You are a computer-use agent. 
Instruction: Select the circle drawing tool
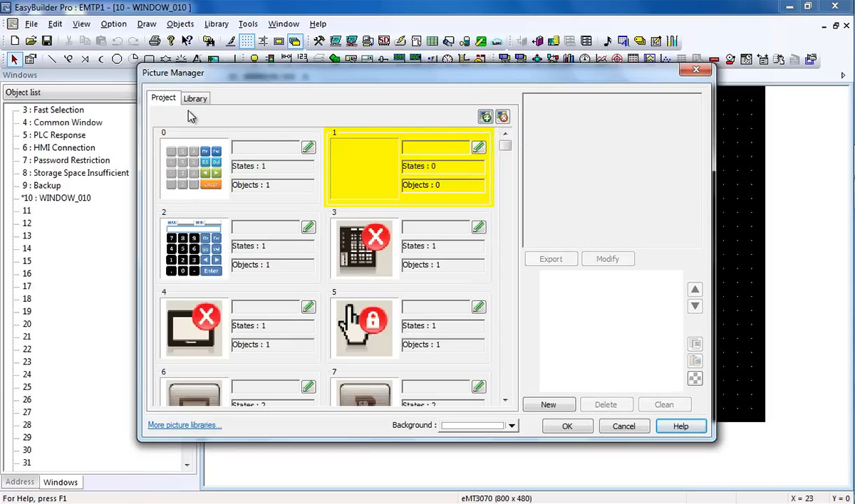tap(117, 59)
